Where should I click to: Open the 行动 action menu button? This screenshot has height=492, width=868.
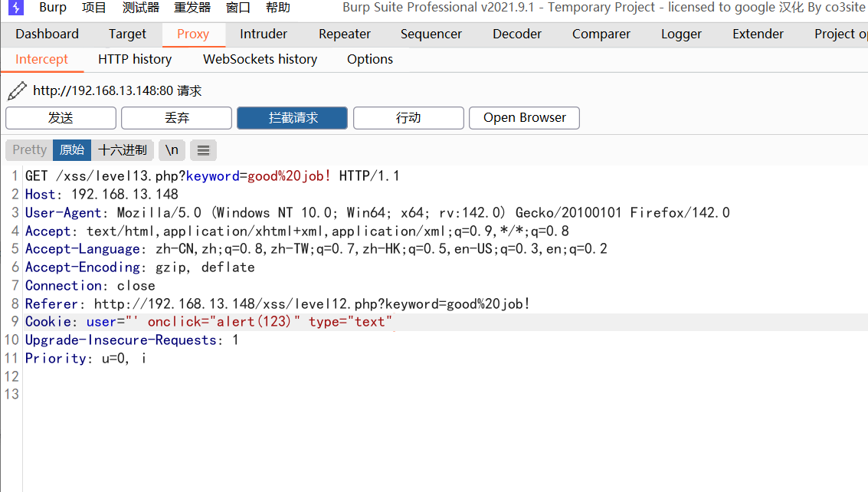pos(408,118)
